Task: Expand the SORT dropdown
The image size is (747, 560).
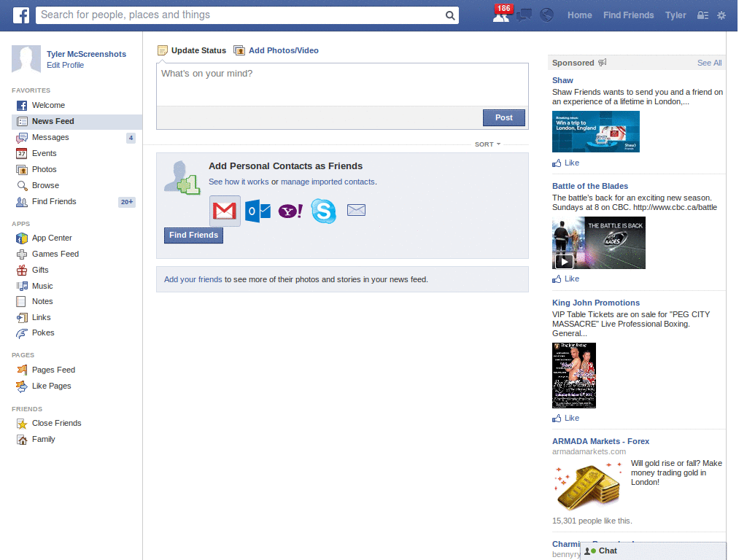Action: pos(487,144)
